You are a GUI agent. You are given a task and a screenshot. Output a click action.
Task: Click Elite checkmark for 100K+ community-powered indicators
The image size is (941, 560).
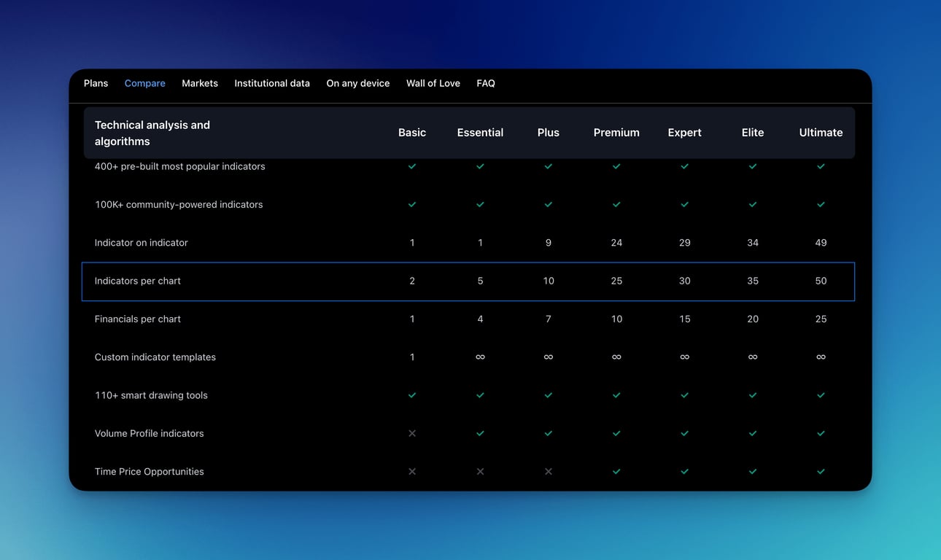pyautogui.click(x=753, y=205)
